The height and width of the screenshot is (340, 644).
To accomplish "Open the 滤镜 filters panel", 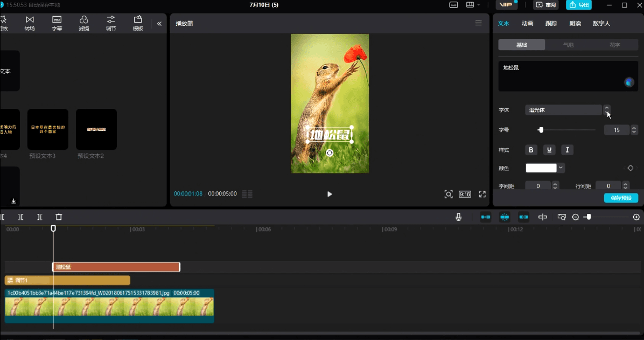I will [x=84, y=23].
